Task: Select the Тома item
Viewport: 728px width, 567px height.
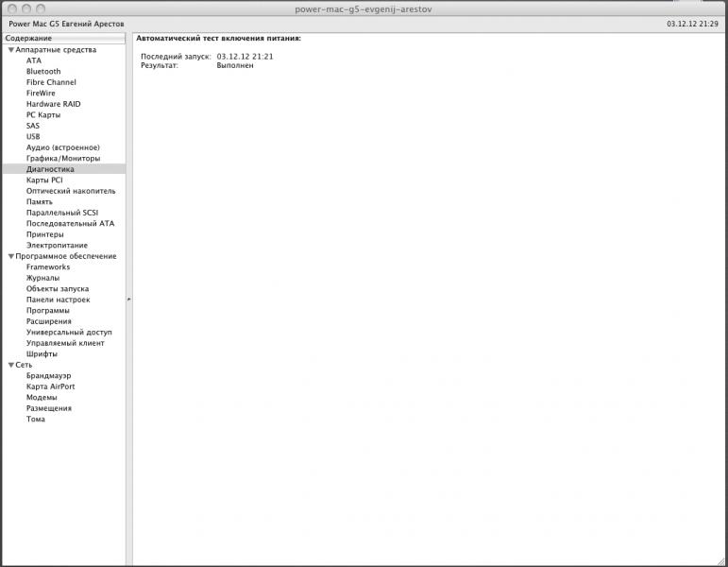Action: pyautogui.click(x=36, y=419)
